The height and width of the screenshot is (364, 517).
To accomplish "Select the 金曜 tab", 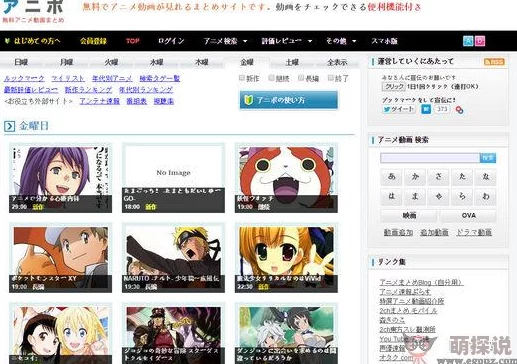I will 247,62.
